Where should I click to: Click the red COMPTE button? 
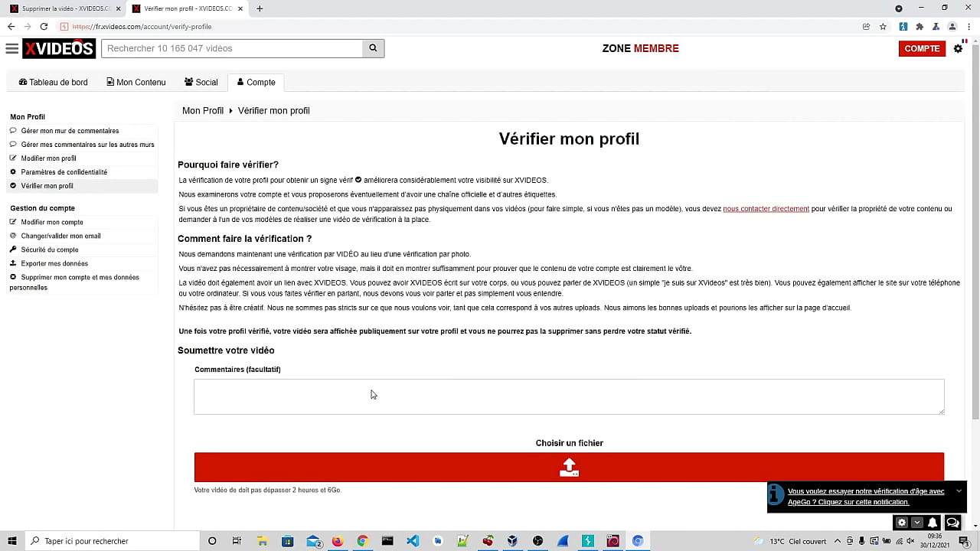pyautogui.click(x=922, y=48)
